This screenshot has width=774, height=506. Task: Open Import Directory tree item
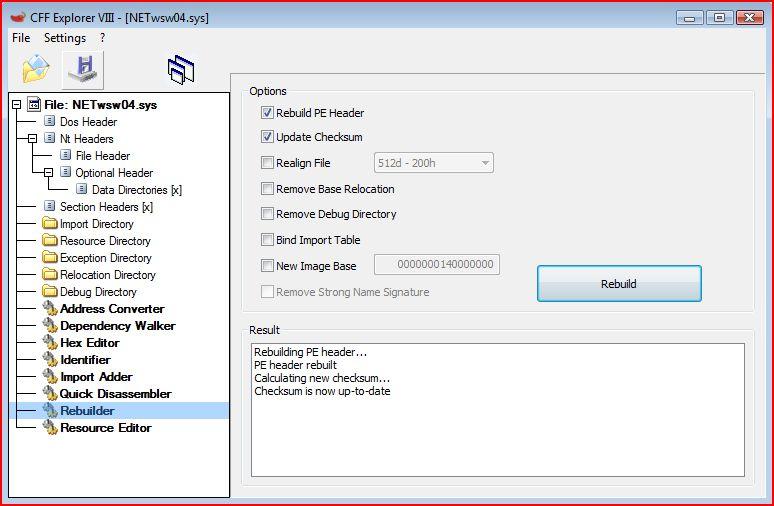[x=97, y=224]
